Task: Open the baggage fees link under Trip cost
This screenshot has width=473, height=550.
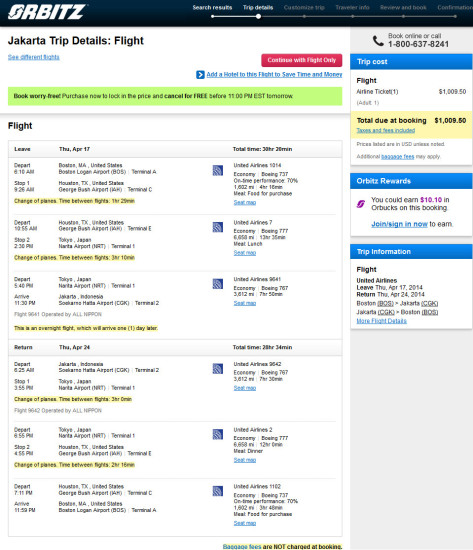Action: tap(398, 157)
